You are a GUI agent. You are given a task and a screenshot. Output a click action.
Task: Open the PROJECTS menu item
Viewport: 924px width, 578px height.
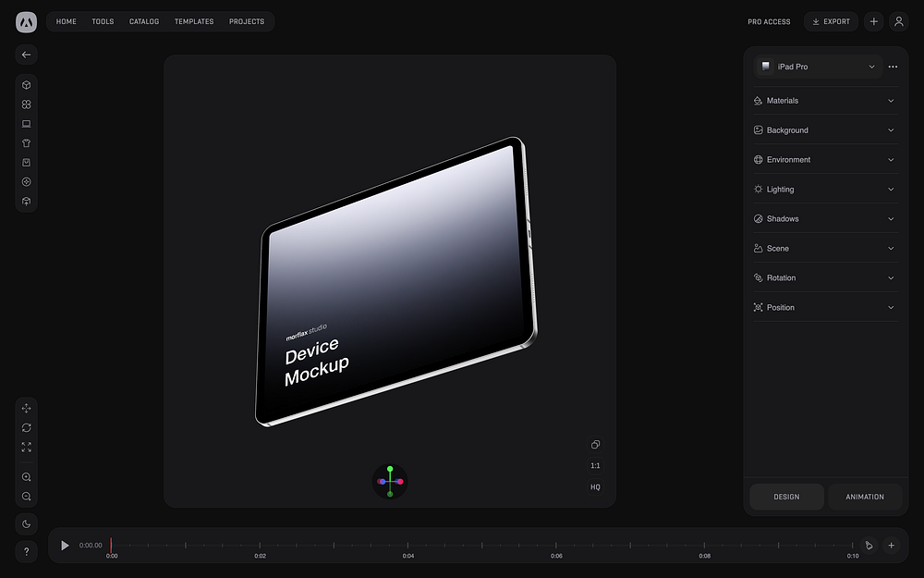pos(247,21)
